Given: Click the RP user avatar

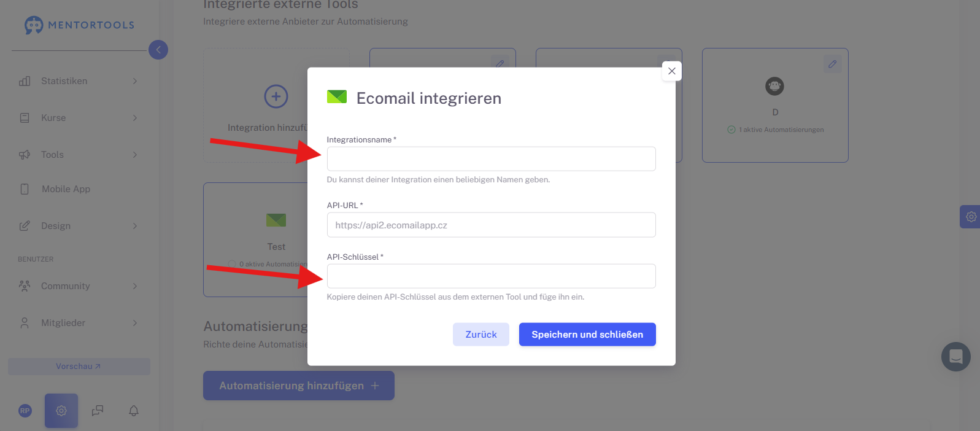Looking at the screenshot, I should point(25,411).
